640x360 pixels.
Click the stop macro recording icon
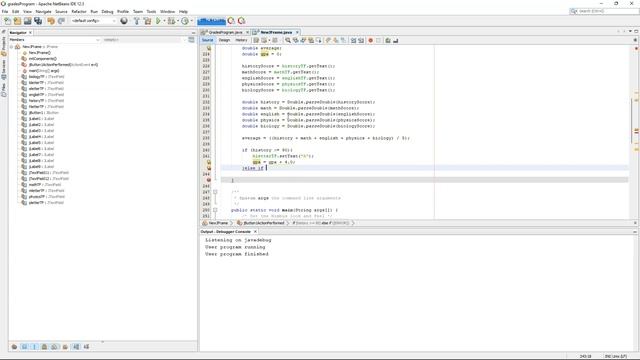(378, 40)
